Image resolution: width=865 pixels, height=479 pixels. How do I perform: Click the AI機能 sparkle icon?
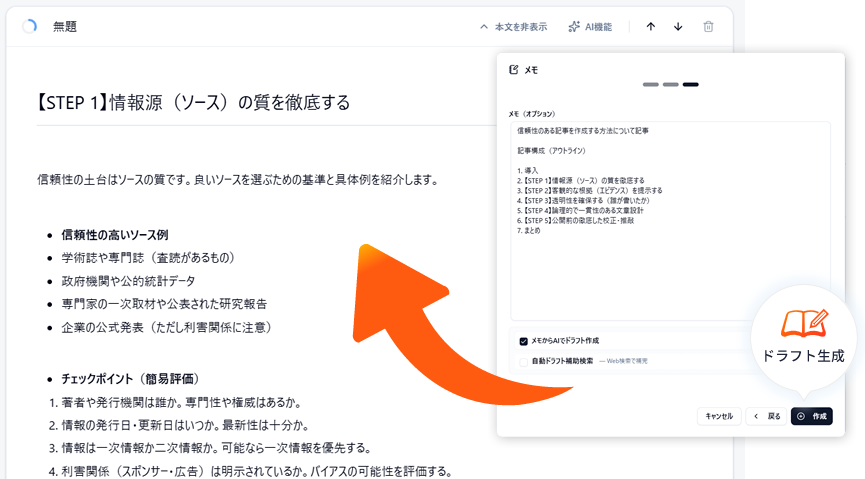tap(574, 27)
